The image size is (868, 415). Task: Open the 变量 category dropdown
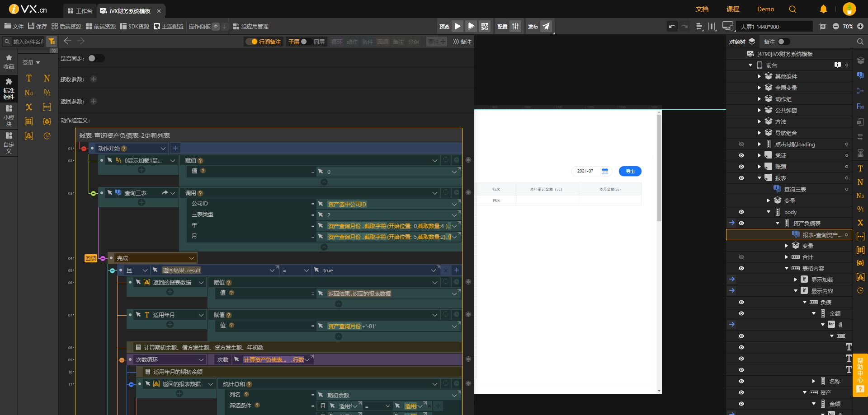32,62
